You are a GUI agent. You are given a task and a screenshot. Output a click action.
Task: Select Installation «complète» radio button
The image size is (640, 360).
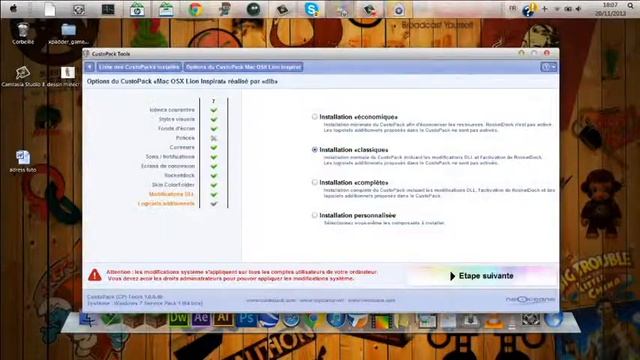[314, 182]
